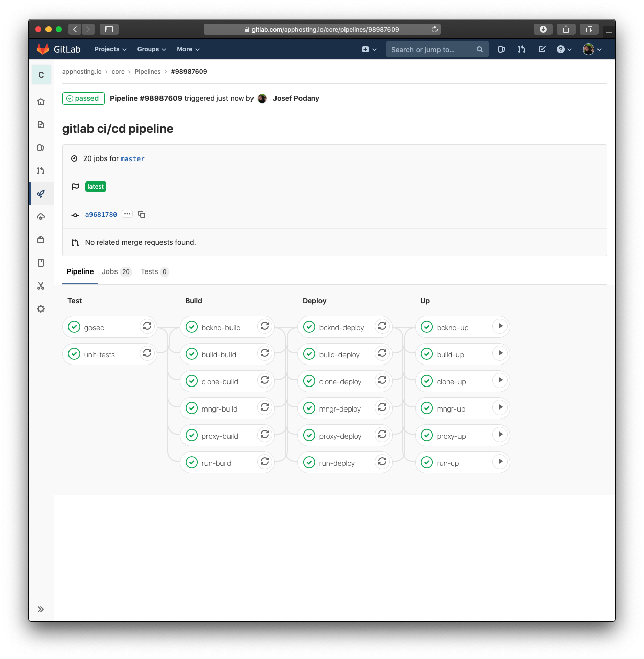644x659 pixels.
Task: Open the Pipelines breadcrumb link
Action: pos(148,72)
